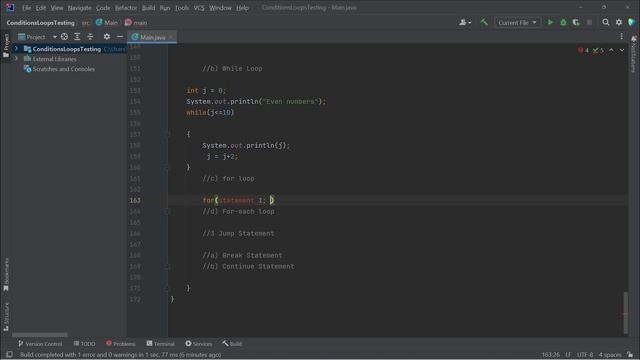
Task: Open editor tabs more options icon
Action: pyautogui.click(x=621, y=37)
